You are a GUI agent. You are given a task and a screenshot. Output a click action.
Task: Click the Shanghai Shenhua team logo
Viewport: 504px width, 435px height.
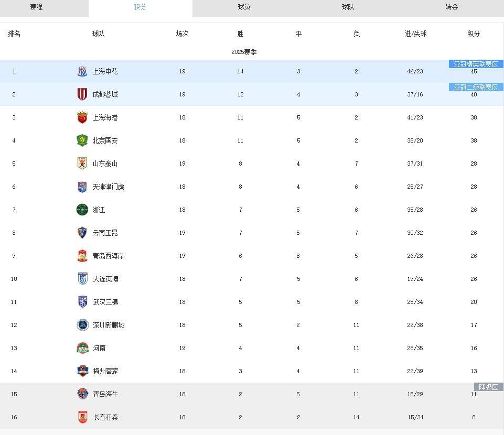click(x=82, y=71)
